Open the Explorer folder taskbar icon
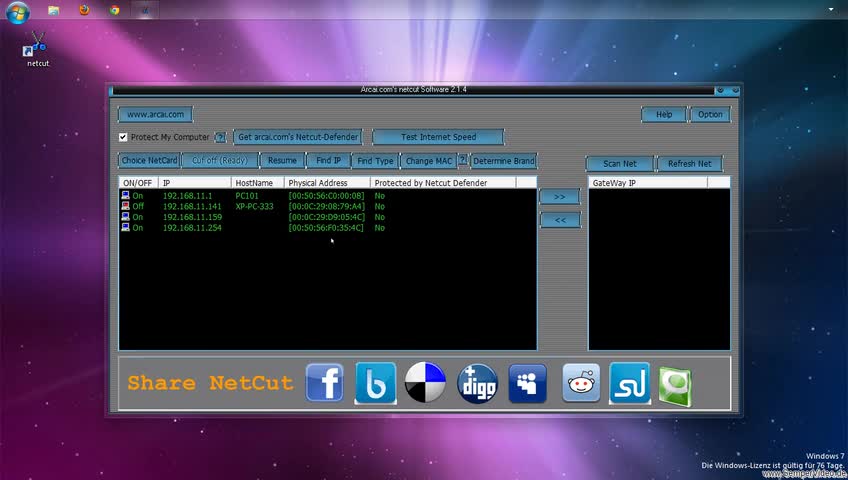Screen dimensions: 848x480 54,10
